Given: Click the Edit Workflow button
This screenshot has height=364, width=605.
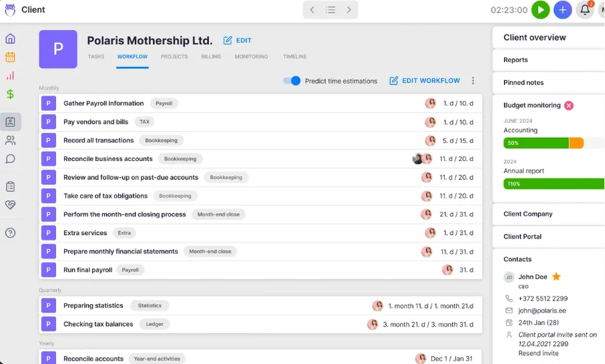Looking at the screenshot, I should pos(425,81).
